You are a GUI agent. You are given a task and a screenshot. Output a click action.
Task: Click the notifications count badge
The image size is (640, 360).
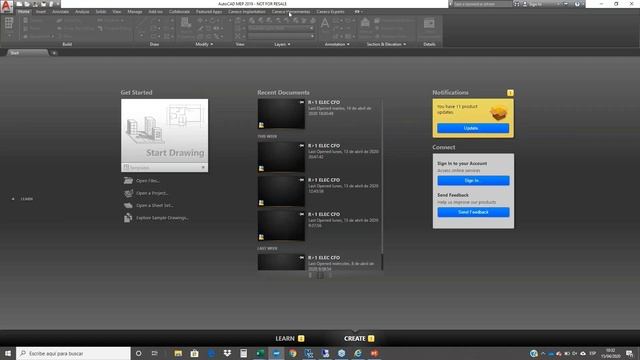pyautogui.click(x=510, y=93)
